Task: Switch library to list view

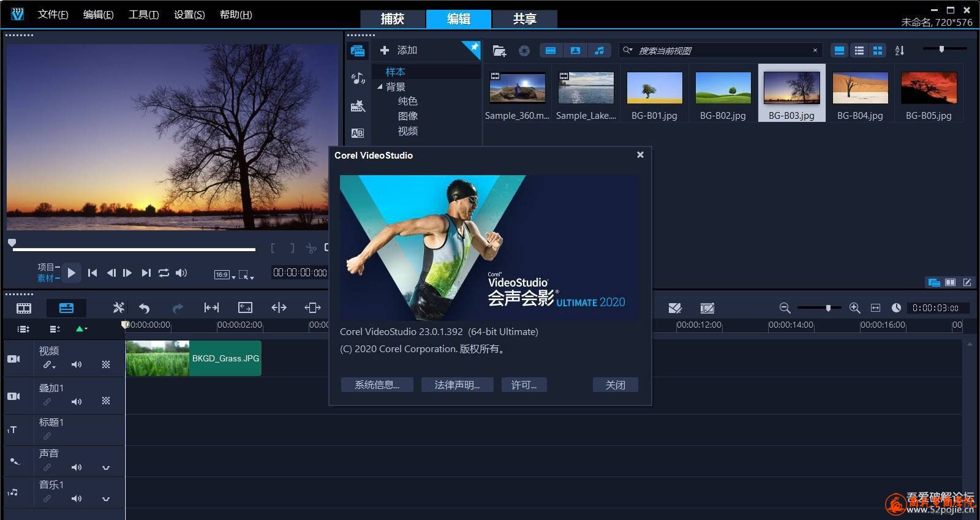Action: coord(859,51)
